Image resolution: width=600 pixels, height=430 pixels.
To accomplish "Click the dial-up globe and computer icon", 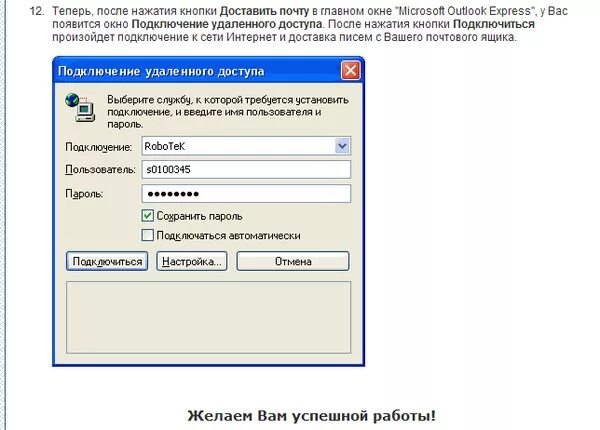I will [x=80, y=108].
